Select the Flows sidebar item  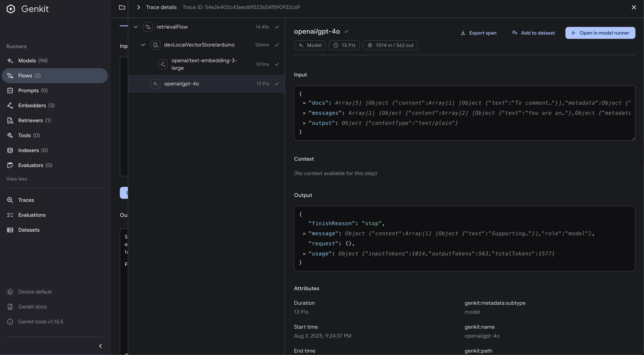pos(55,75)
